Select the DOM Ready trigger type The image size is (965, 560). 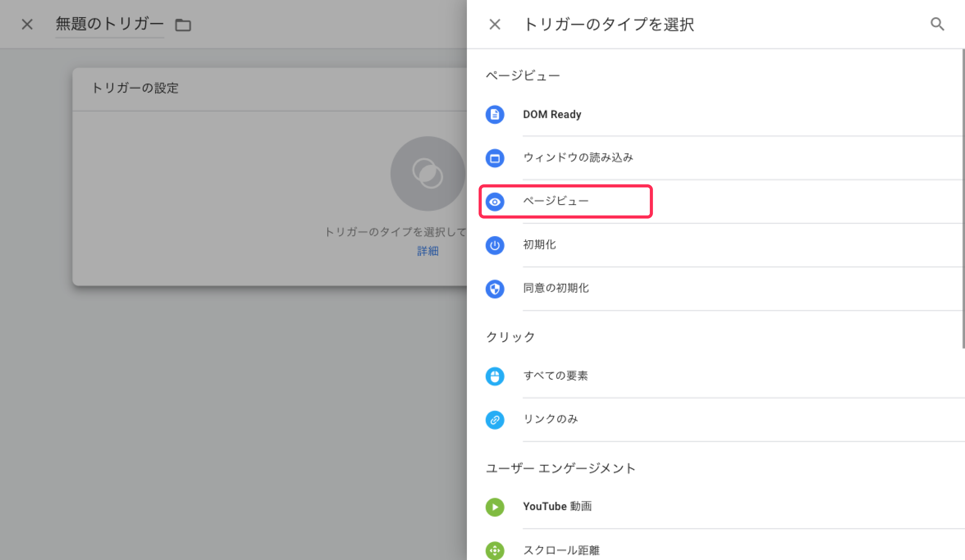[552, 115]
